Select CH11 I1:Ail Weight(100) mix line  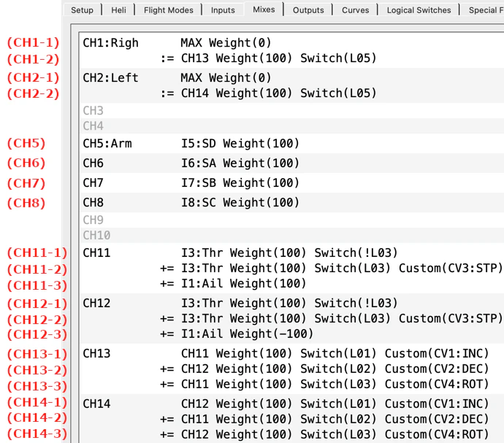pyautogui.click(x=291, y=284)
